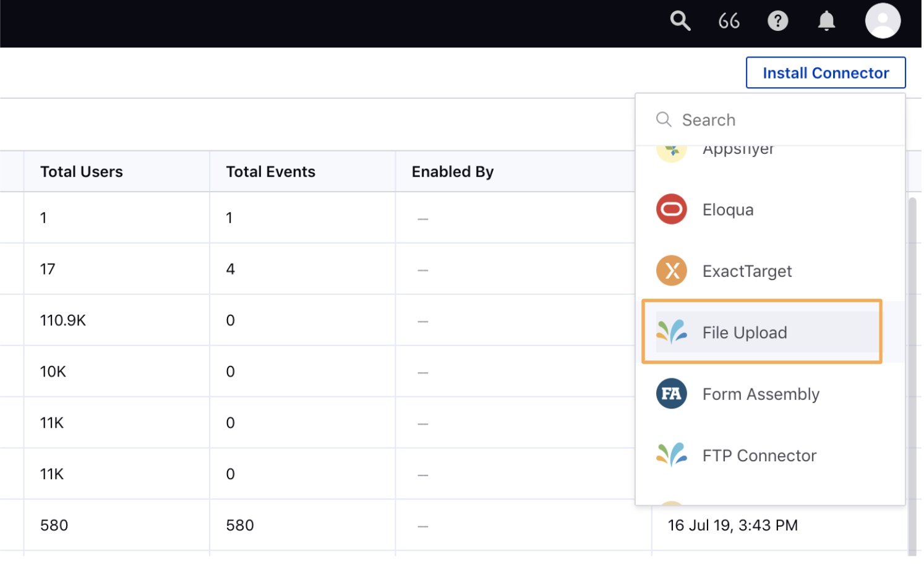The height and width of the screenshot is (570, 924).
Task: Click the FTP Connector logo icon
Action: (x=672, y=455)
